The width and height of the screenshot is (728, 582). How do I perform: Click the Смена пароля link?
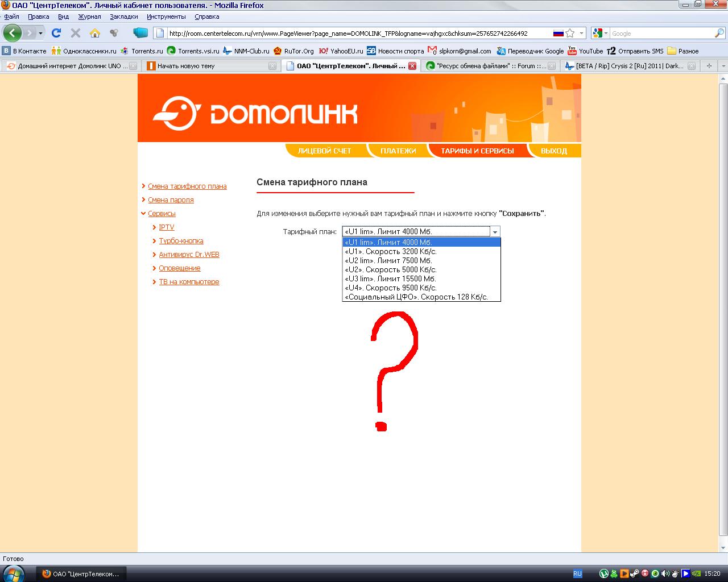171,200
